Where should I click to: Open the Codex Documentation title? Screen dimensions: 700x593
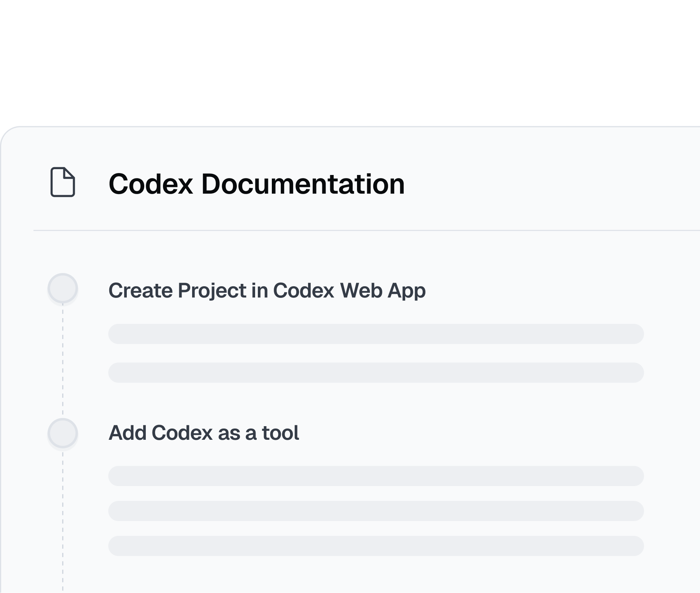(257, 184)
